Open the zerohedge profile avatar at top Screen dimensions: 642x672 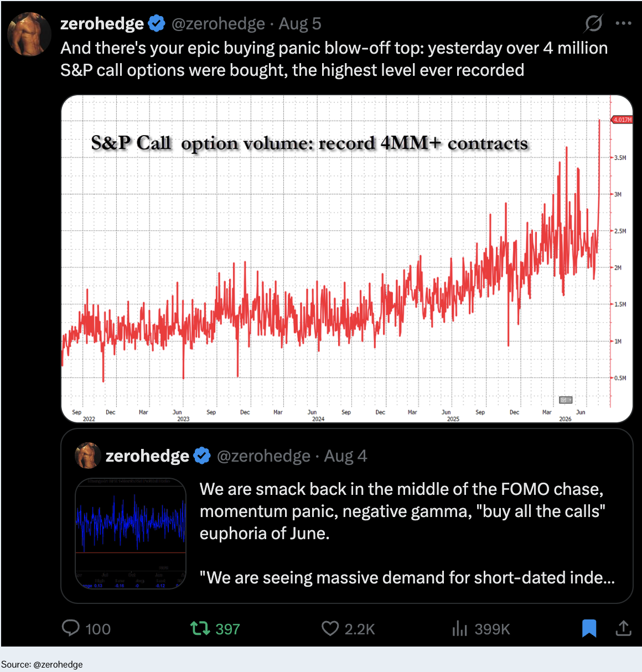pyautogui.click(x=29, y=34)
